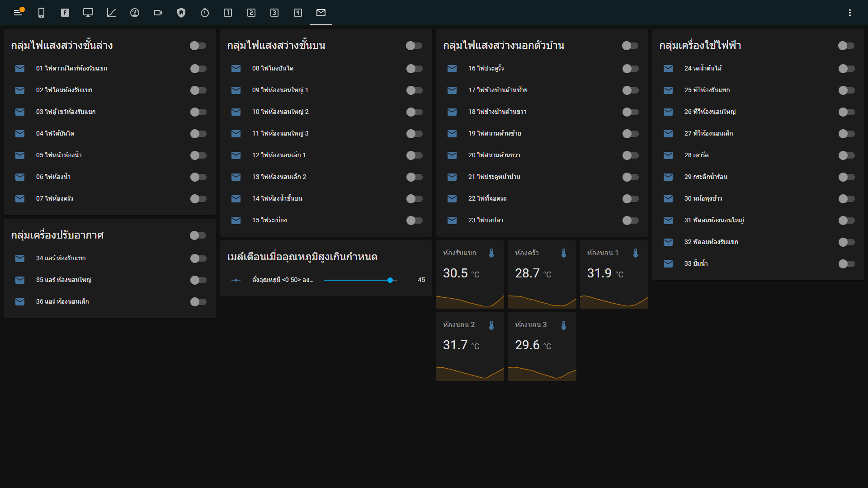The height and width of the screenshot is (488, 868).
Task: Click envelope icon for row 07 ไฟห้องครัว
Action: 20,199
